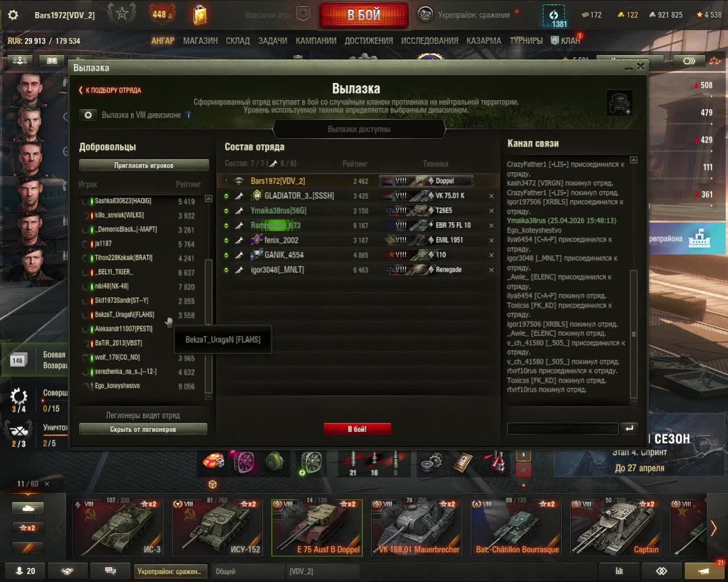
Task: Focus the chat message input field
Action: pos(562,429)
